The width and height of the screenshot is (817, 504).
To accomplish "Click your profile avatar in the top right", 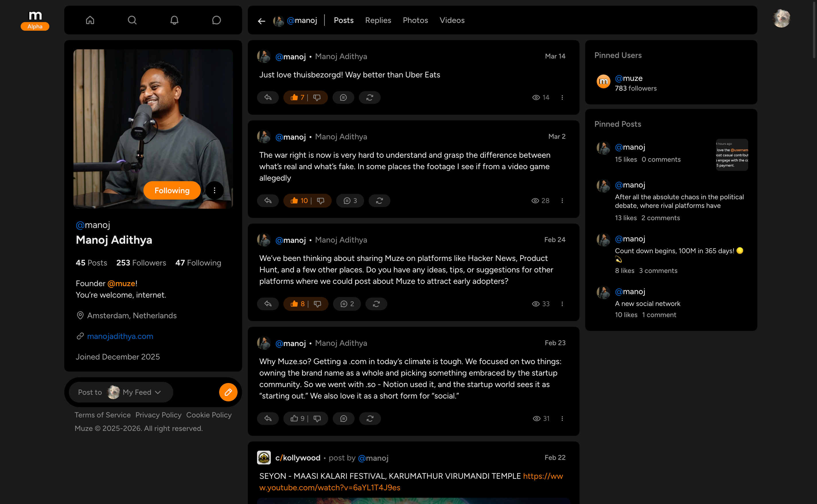I will point(782,18).
